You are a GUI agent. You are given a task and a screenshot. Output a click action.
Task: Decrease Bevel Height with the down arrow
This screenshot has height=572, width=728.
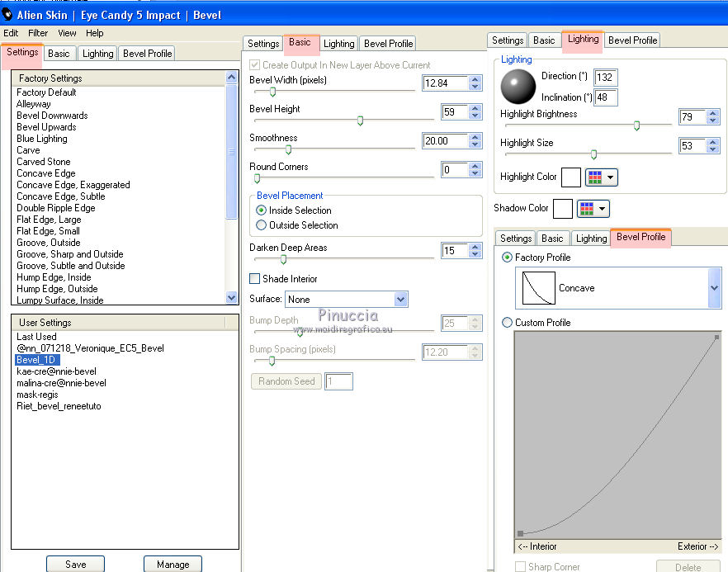(475, 116)
